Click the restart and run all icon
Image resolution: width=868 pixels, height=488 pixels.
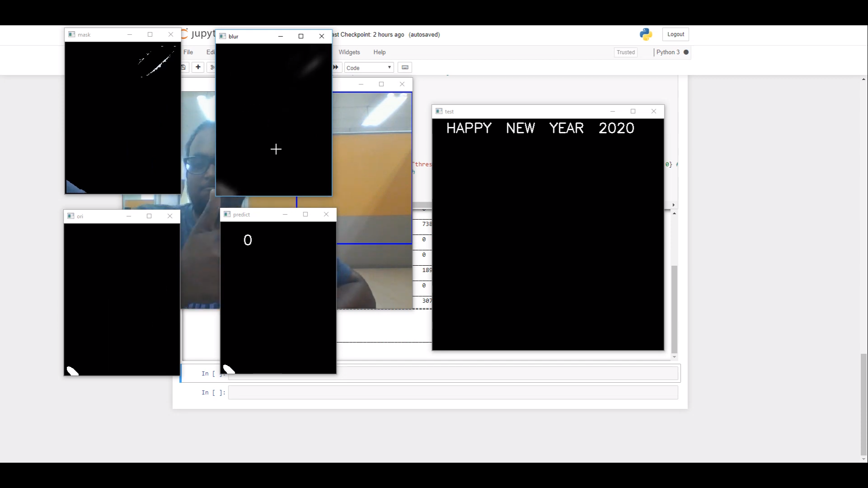pos(336,67)
